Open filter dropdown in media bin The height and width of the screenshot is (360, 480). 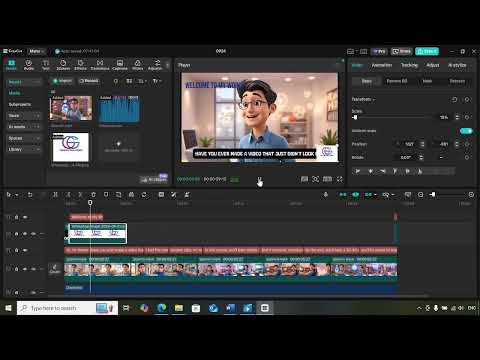(x=157, y=81)
